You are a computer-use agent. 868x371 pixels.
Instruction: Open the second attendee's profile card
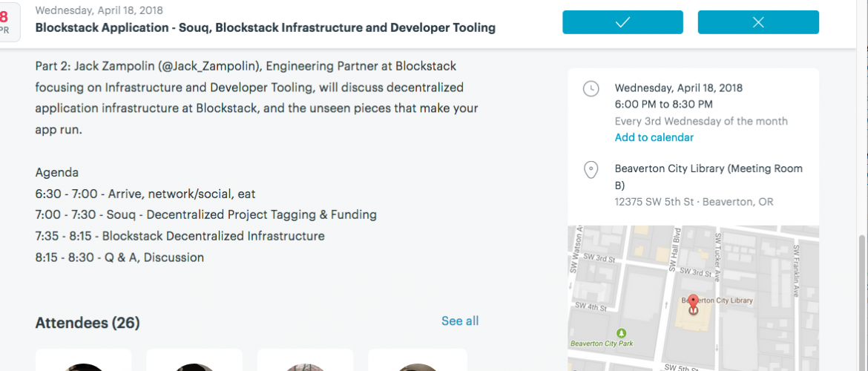click(194, 361)
